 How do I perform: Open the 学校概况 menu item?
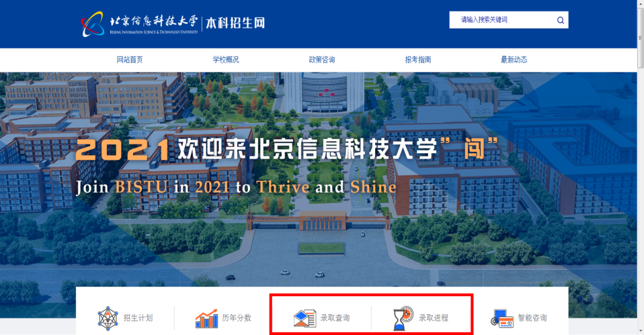(225, 60)
